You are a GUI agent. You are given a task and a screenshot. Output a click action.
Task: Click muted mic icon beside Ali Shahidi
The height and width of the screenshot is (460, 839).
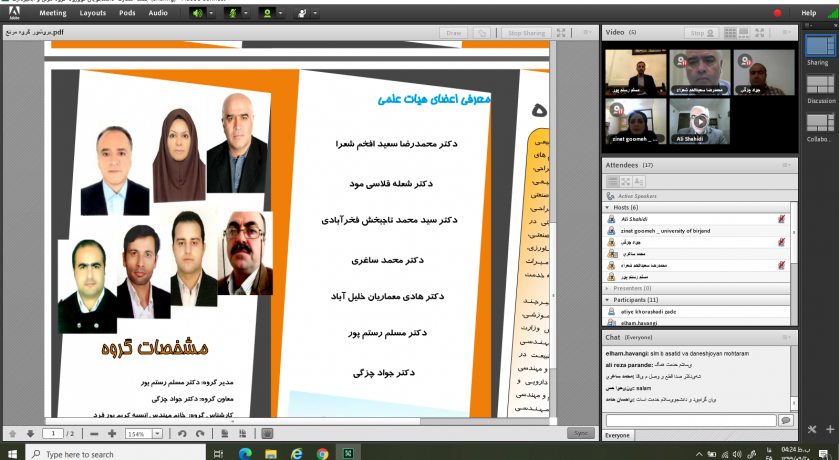click(x=782, y=219)
